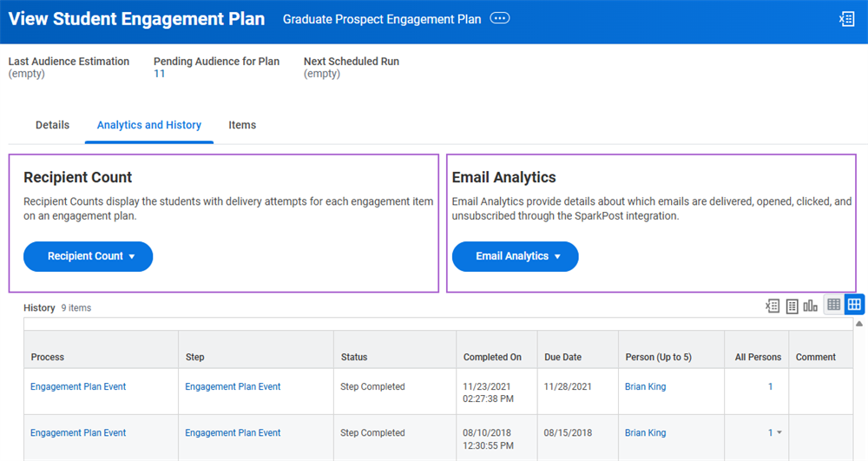Expand the Recipient Count dropdown button
This screenshot has height=461, width=868.
tap(88, 256)
